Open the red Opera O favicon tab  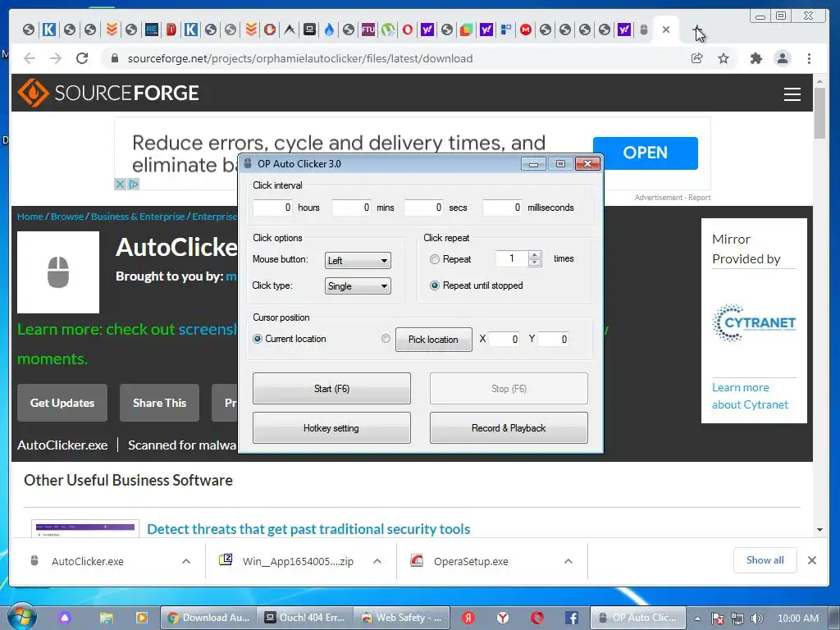(408, 30)
